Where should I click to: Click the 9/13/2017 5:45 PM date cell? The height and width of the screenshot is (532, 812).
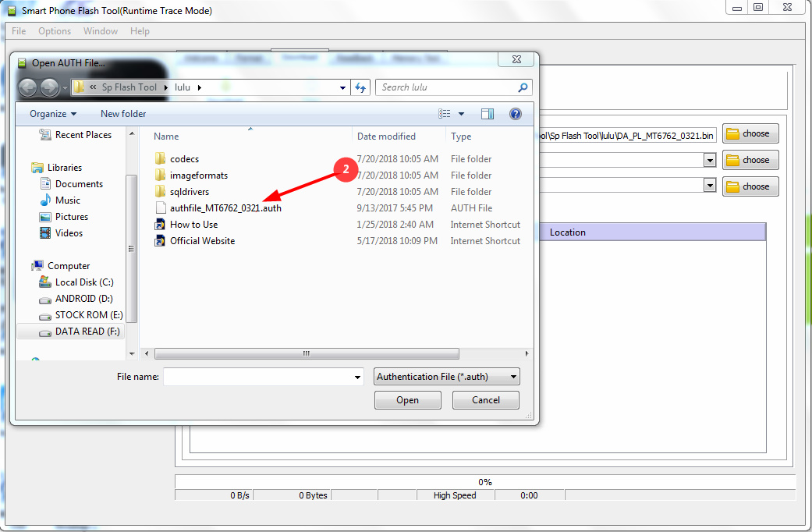click(x=395, y=207)
